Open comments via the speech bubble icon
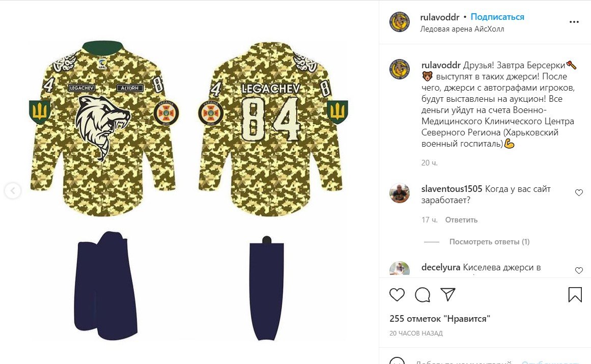The image size is (591, 364). click(x=423, y=295)
